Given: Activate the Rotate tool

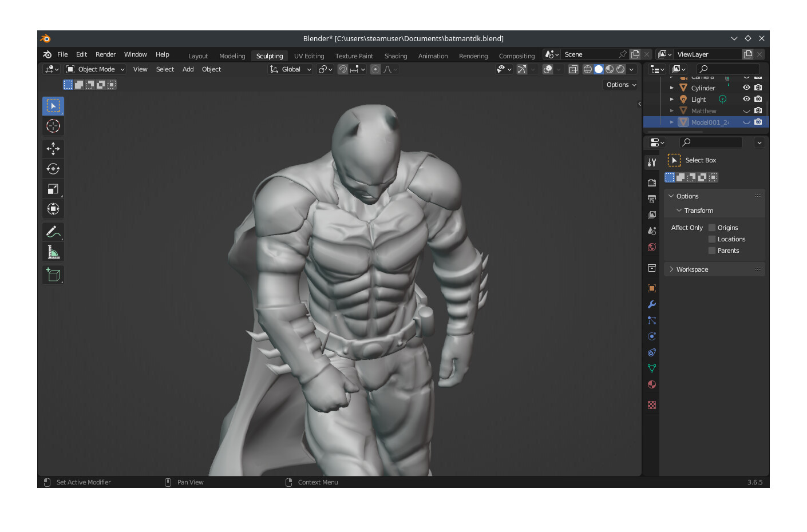Looking at the screenshot, I should coord(53,169).
